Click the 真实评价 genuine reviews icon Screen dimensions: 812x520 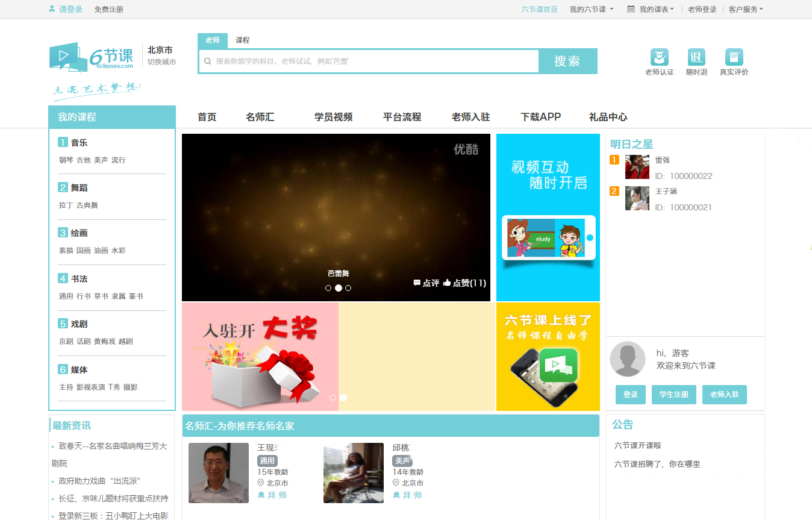(734, 55)
